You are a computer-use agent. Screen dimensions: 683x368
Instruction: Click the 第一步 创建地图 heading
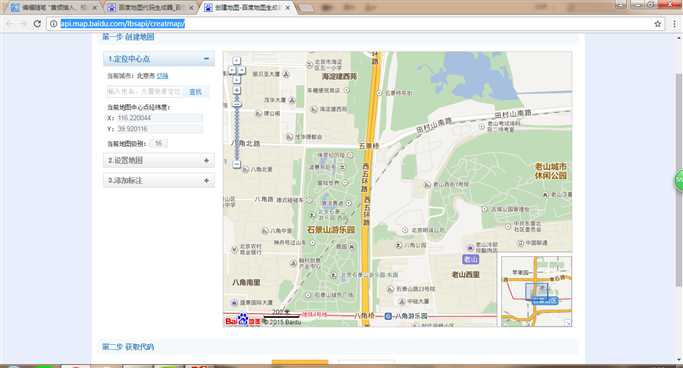[128, 37]
